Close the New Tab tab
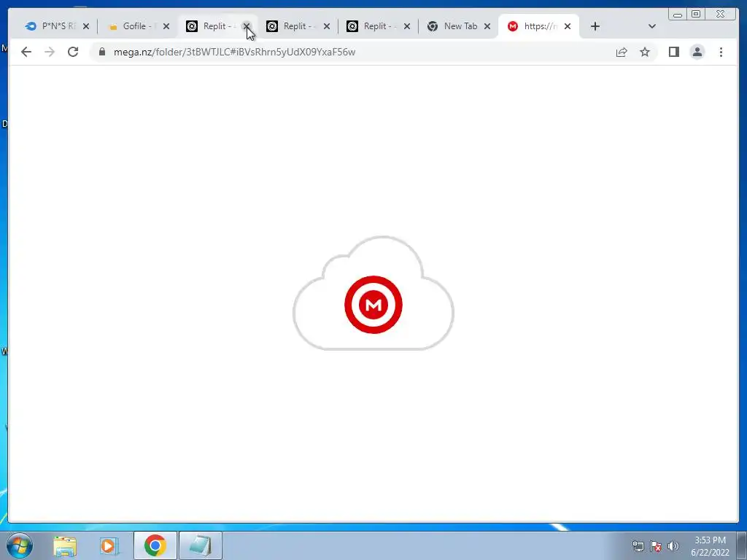This screenshot has width=747, height=560. click(x=487, y=27)
